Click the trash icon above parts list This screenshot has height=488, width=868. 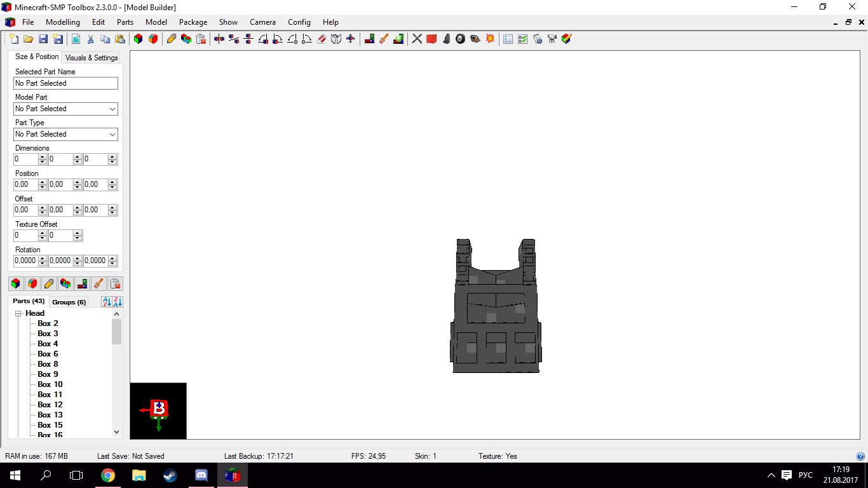[x=115, y=283]
